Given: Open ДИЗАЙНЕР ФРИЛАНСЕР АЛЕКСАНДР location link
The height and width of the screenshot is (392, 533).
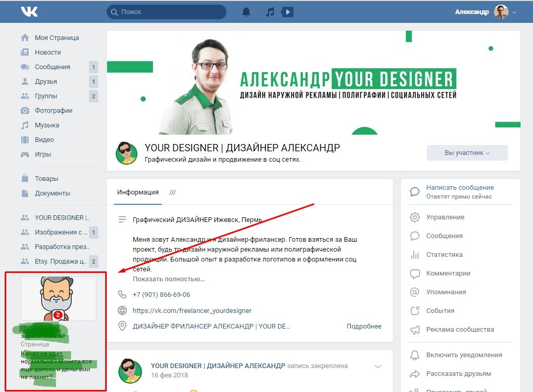Looking at the screenshot, I should pos(211,326).
